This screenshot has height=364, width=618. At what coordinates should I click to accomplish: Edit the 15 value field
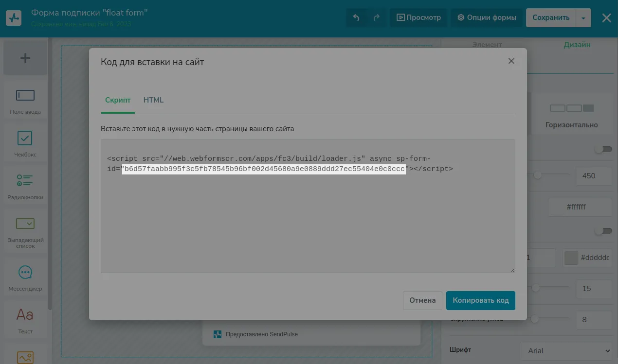click(594, 289)
